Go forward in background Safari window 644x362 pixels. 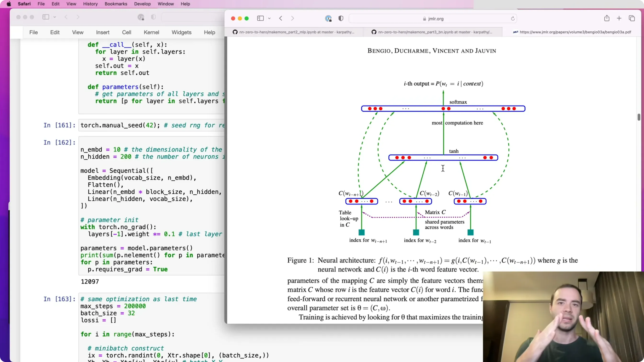click(78, 17)
